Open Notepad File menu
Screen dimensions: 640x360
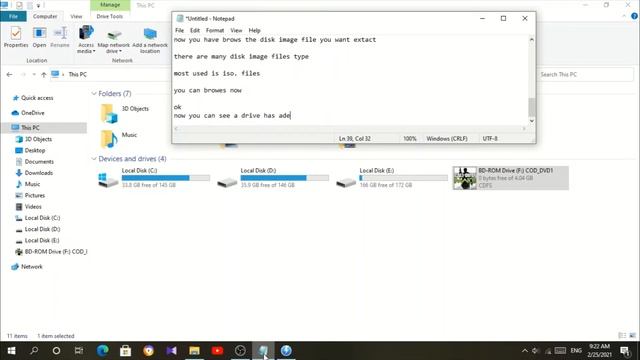179,30
